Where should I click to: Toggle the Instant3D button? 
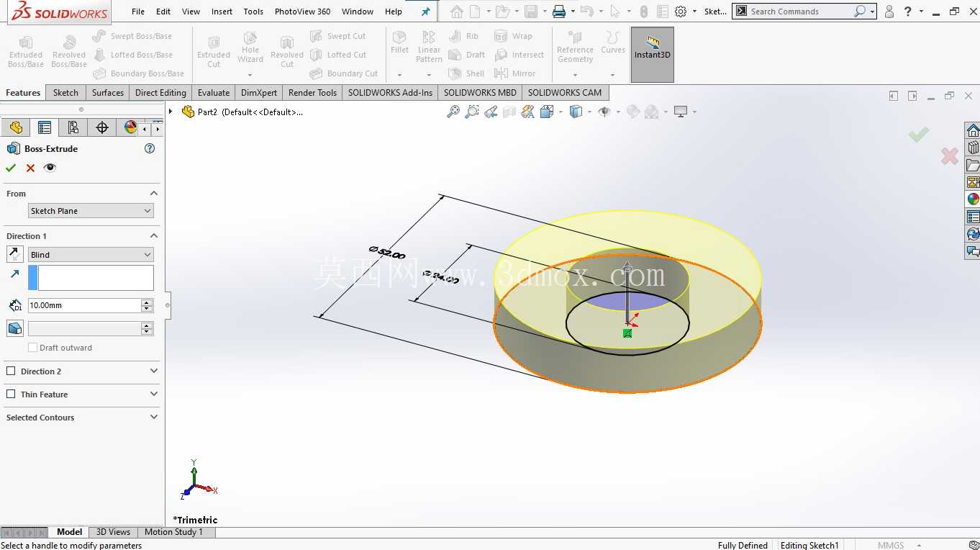(x=653, y=55)
